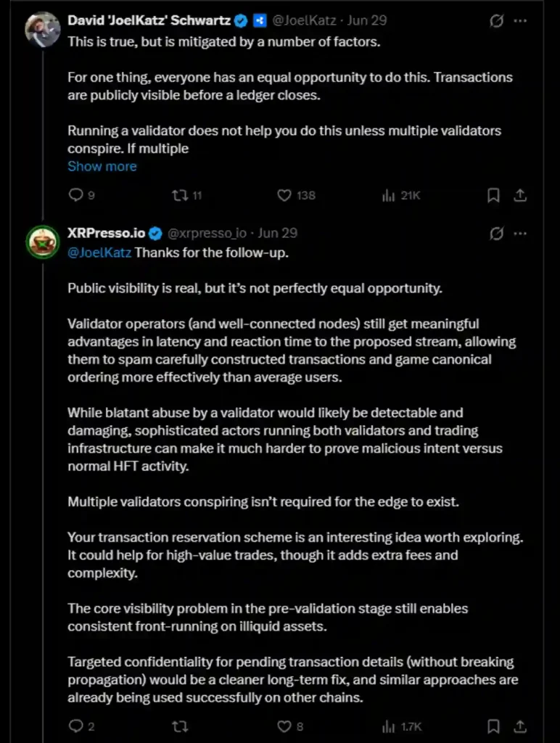Open XRPresso.io coffee cup avatar
This screenshot has width=560, height=743.
coord(43,242)
